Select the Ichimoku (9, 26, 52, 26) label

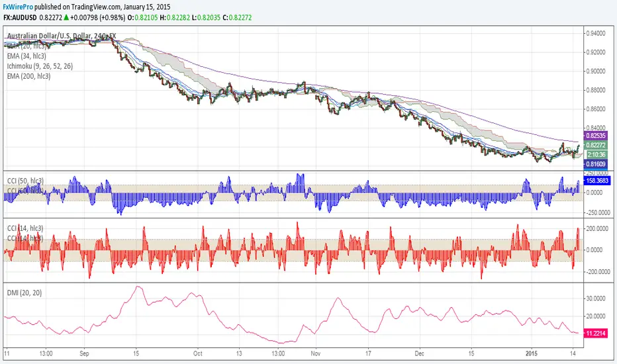[40, 66]
